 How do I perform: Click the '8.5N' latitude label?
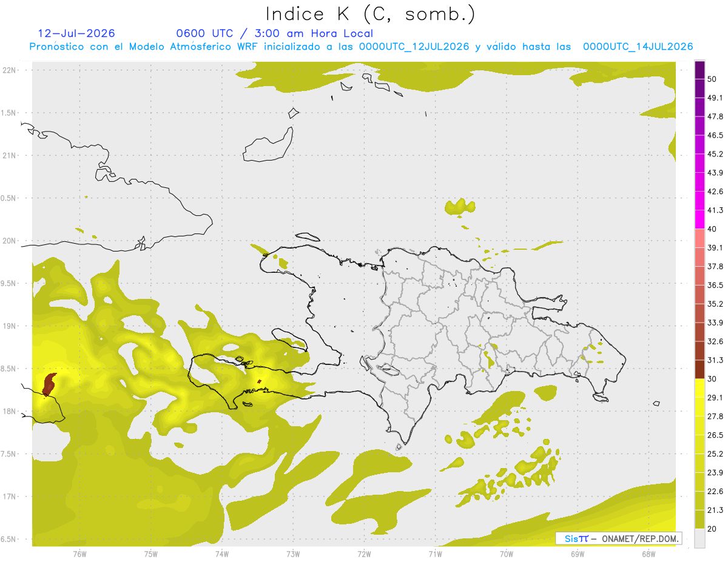(x=8, y=369)
